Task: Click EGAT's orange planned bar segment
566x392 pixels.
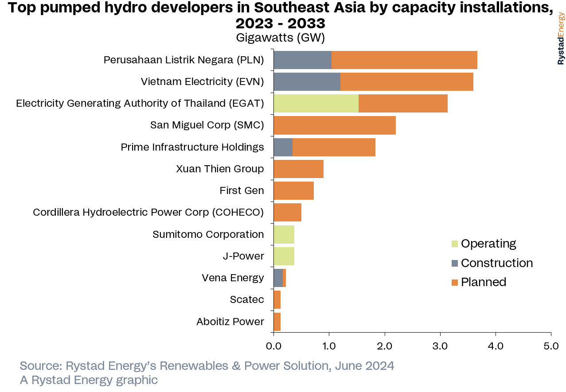Action: pos(403,103)
